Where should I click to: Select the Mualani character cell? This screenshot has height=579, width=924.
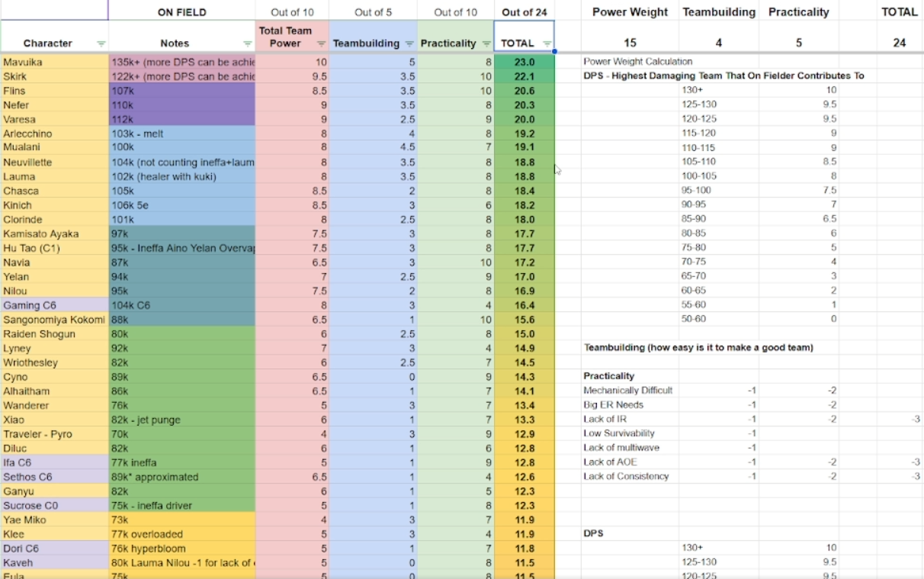(x=54, y=148)
